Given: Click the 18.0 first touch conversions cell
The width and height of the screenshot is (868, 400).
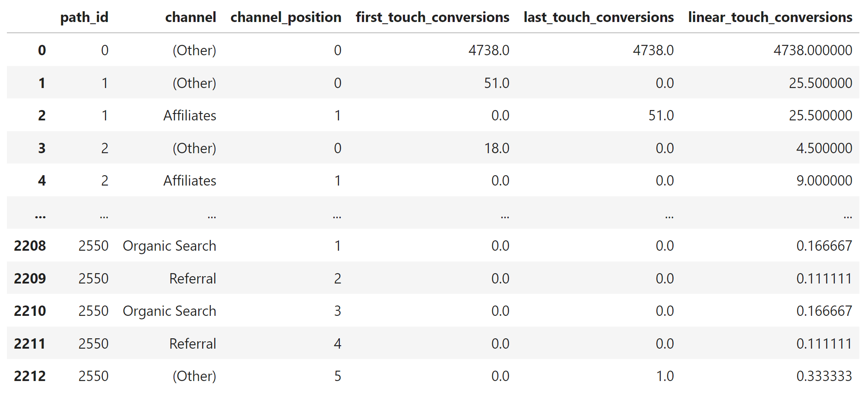Looking at the screenshot, I should 497,148.
